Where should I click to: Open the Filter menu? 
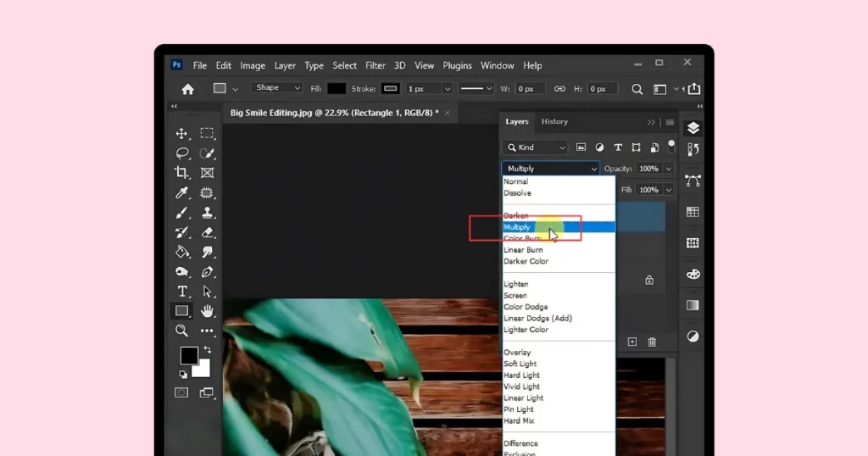(x=376, y=65)
